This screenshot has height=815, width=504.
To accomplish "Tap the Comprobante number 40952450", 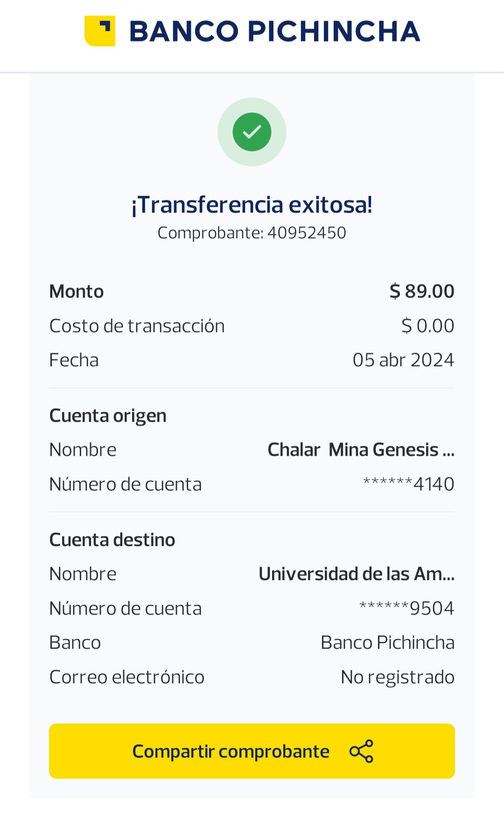I will click(x=306, y=233).
